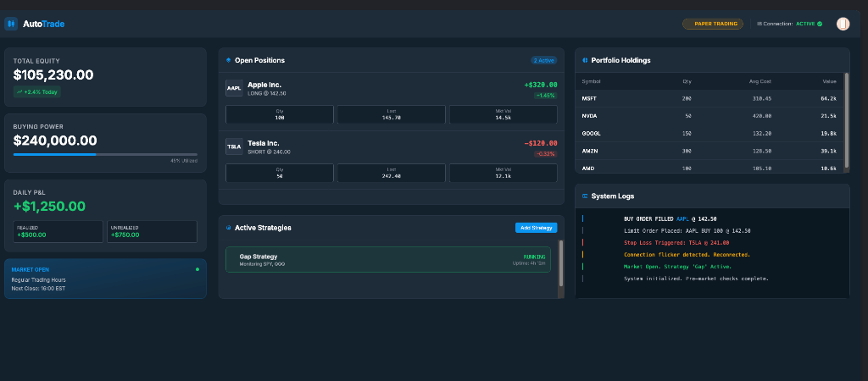The image size is (868, 381).
Task: Click the Tesla Inc. position name
Action: point(264,143)
